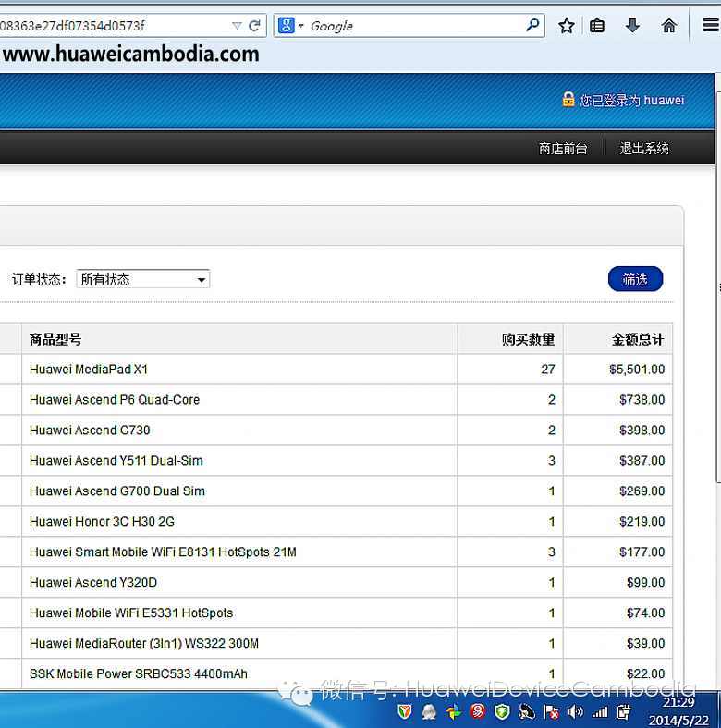Click the taskbar clock showing 21:29

678,702
